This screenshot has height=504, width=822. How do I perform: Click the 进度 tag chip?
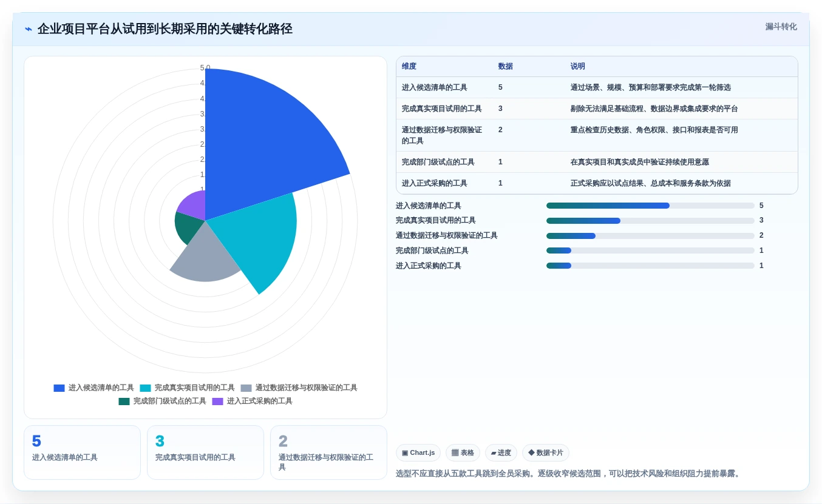[501, 452]
